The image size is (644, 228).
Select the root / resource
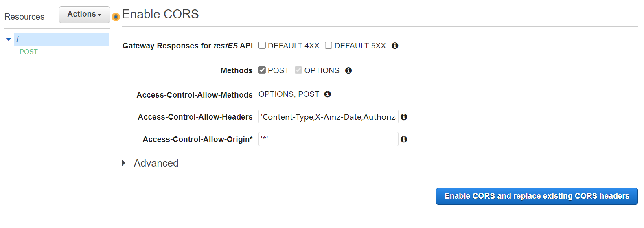tap(61, 39)
